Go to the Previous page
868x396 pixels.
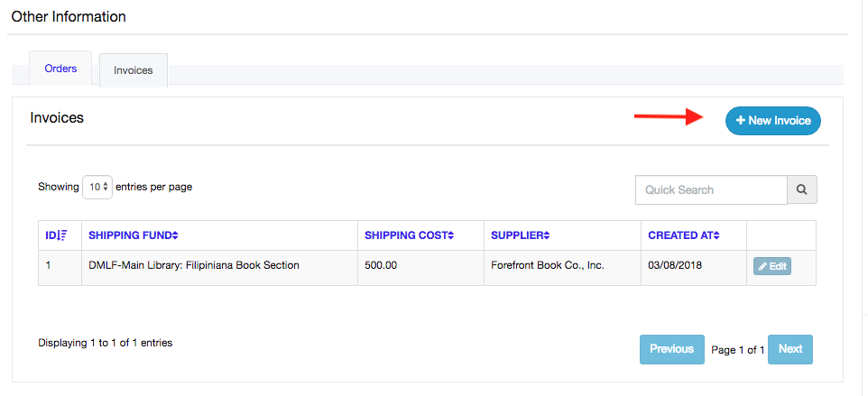click(x=671, y=349)
